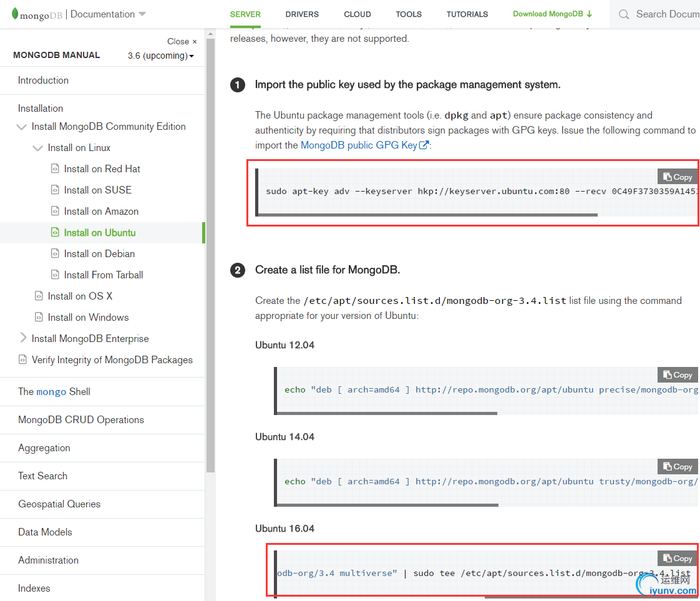The width and height of the screenshot is (700, 601).
Task: Open Install on OS X page
Action: [x=80, y=296]
